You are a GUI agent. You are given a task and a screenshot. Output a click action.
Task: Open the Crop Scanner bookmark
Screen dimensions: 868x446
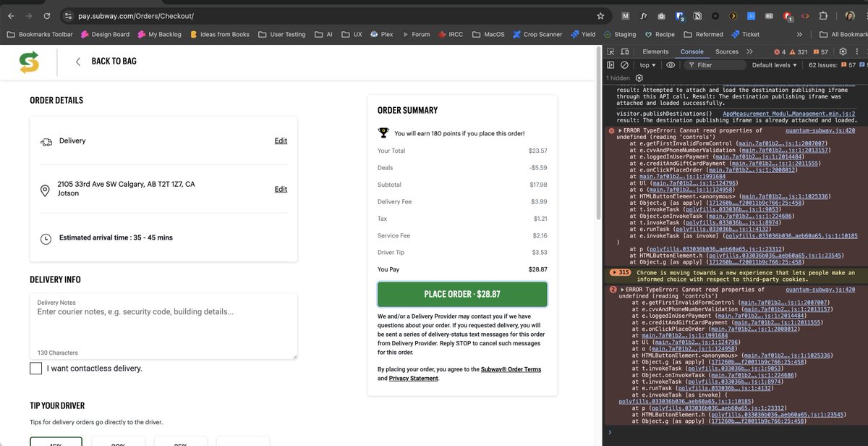coord(537,34)
